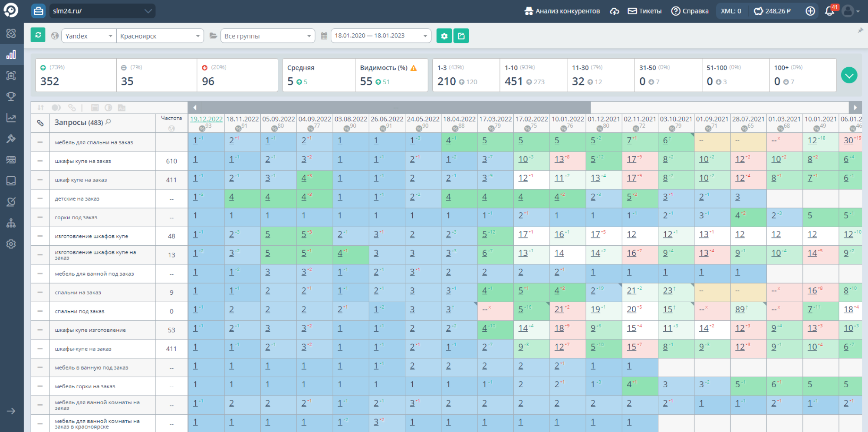Select the 1-3 positions card
The height and width of the screenshot is (432, 868).
466,75
